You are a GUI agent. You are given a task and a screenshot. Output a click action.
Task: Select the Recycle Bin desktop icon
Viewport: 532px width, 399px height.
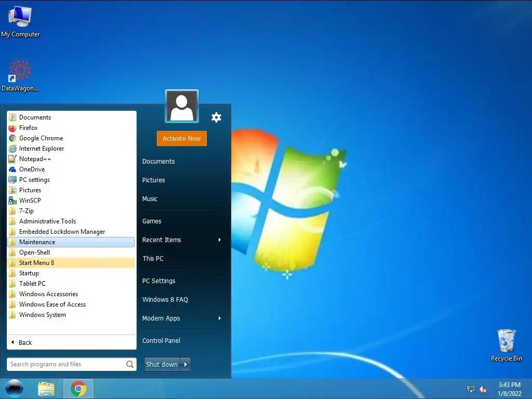[x=506, y=345]
